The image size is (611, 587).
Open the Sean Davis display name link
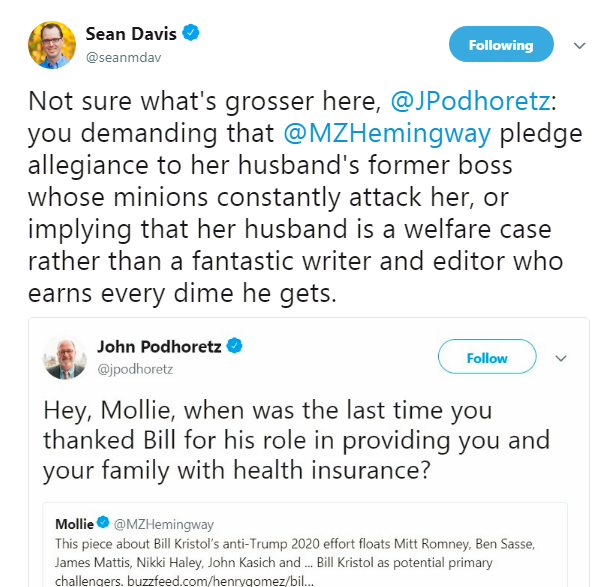pyautogui.click(x=131, y=34)
